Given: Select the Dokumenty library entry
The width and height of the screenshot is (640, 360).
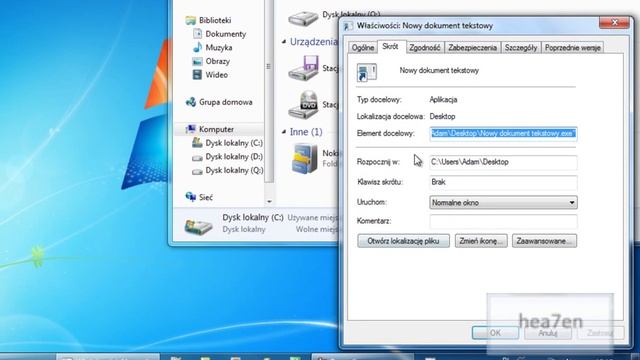Looking at the screenshot, I should [x=226, y=34].
